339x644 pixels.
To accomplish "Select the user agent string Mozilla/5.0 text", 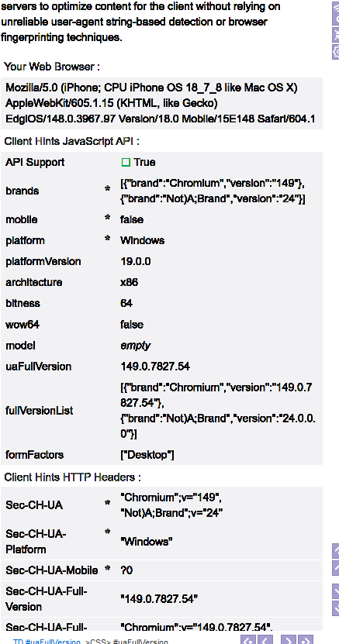I will click(161, 104).
